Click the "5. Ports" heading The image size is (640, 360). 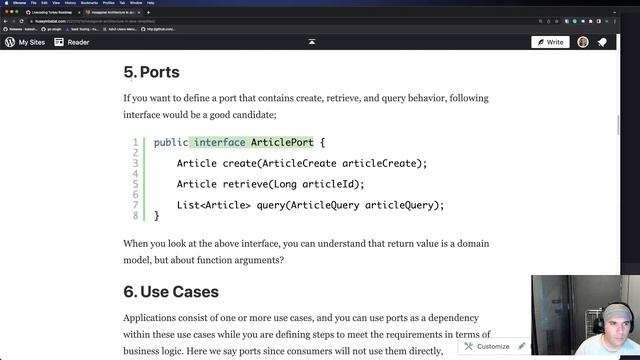coord(151,72)
